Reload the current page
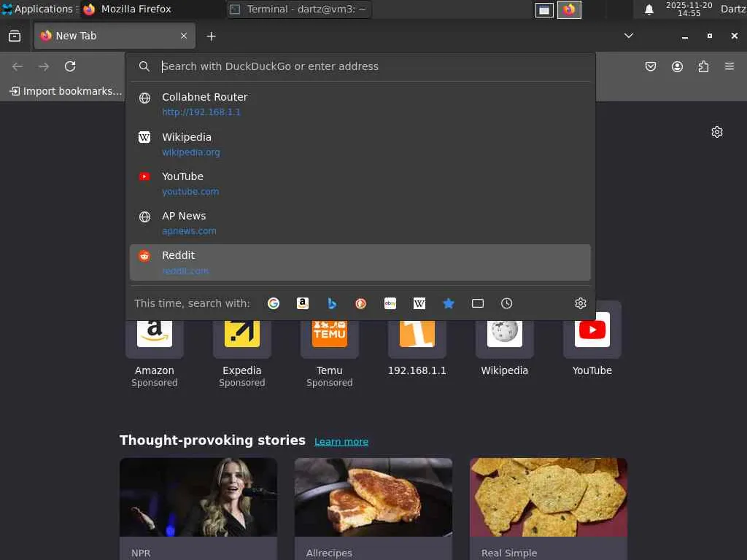The height and width of the screenshot is (560, 747). pos(70,66)
